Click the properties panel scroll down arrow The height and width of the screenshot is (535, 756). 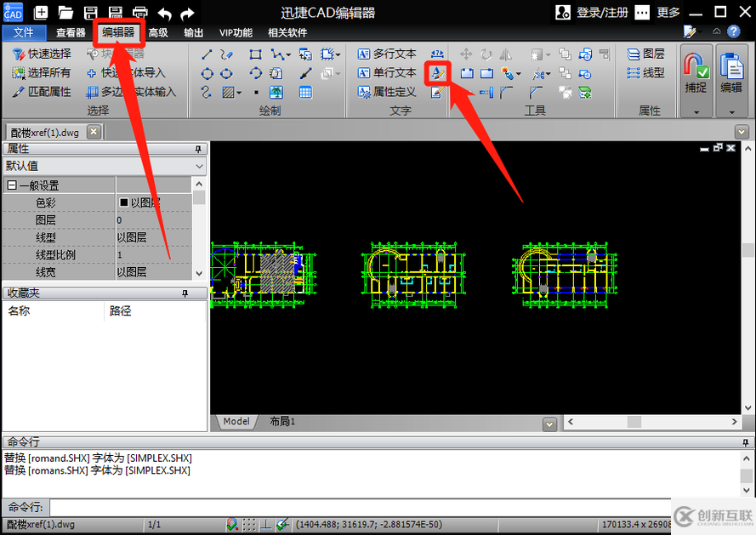(199, 274)
